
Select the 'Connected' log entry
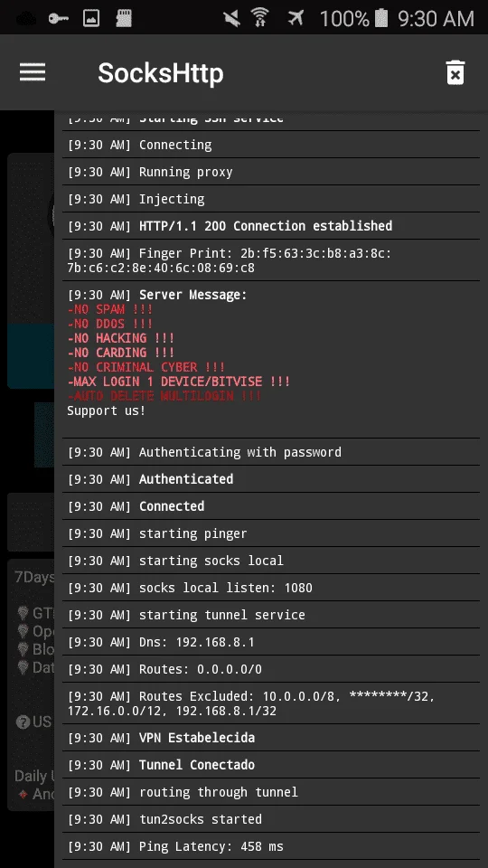(x=270, y=506)
